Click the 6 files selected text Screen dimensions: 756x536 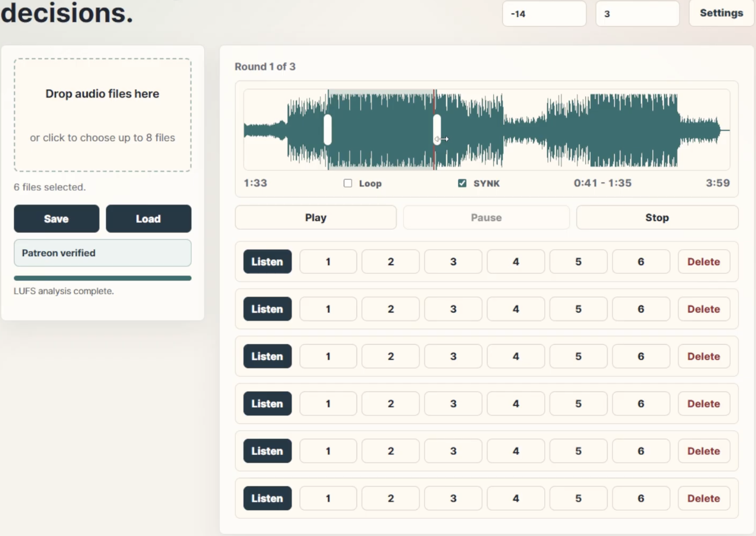(50, 187)
